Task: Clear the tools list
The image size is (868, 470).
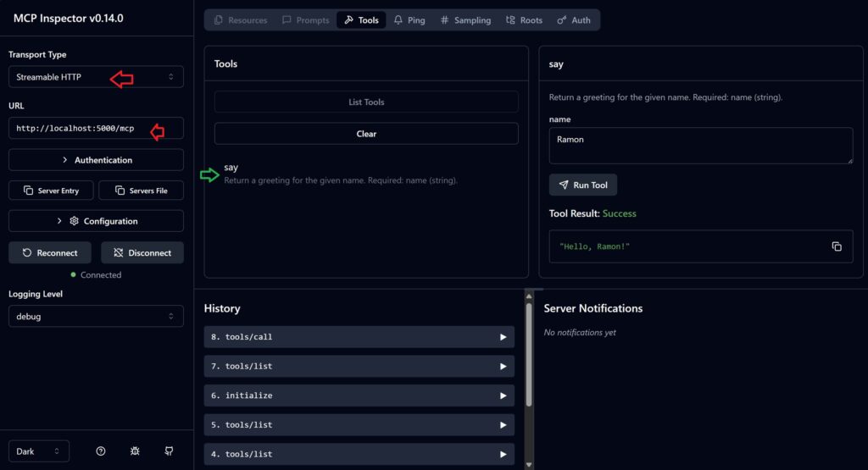Action: [x=366, y=134]
